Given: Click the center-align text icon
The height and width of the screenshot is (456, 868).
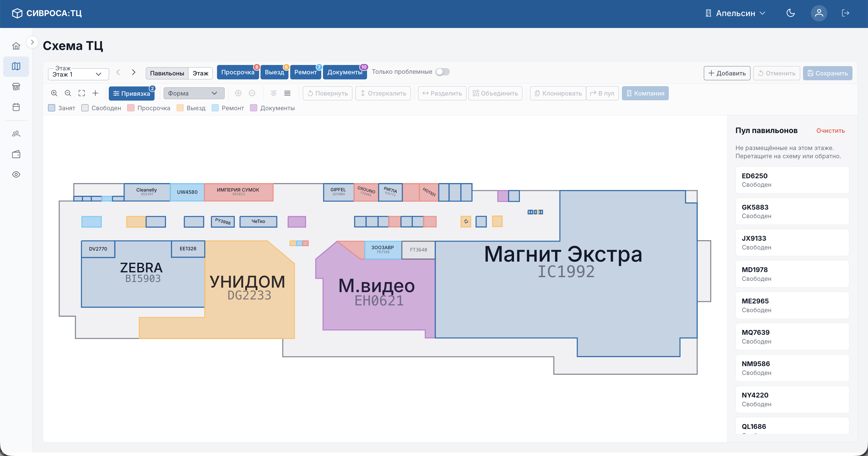Looking at the screenshot, I should (274, 93).
